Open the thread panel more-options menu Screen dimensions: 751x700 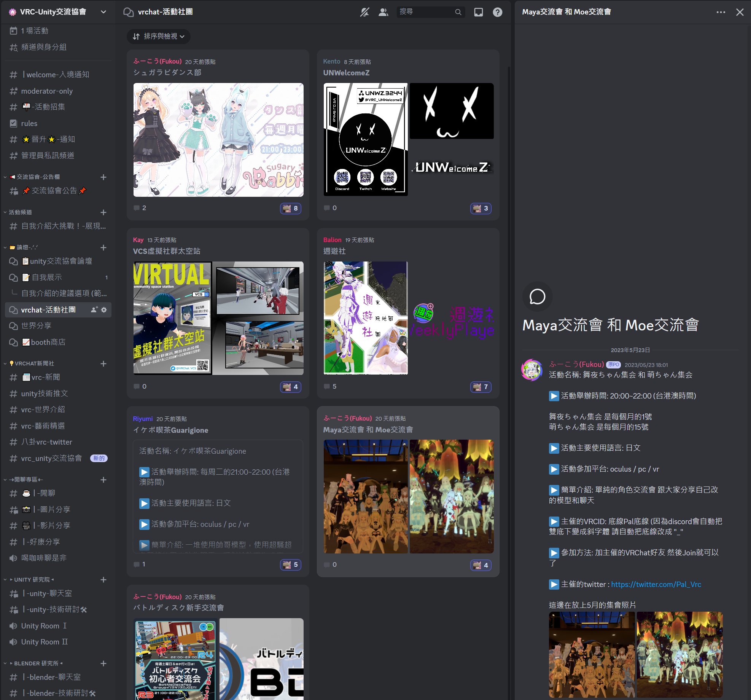[x=720, y=12]
